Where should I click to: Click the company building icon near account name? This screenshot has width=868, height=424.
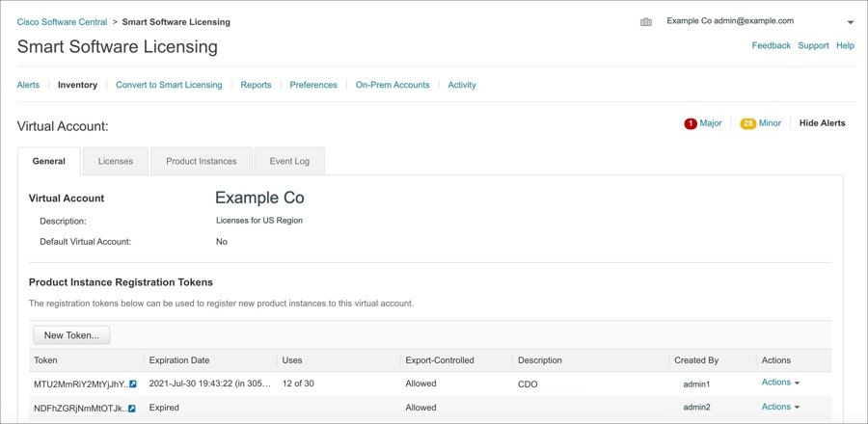pos(646,21)
